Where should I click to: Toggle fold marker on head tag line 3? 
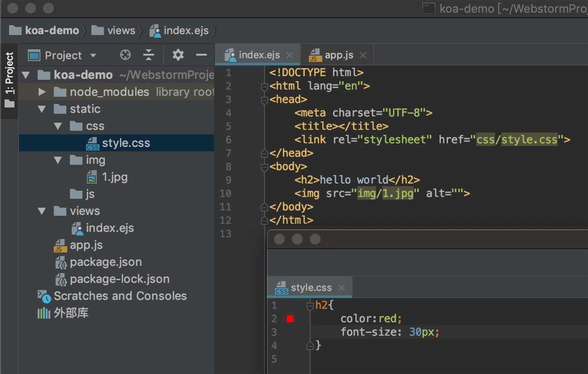point(264,100)
